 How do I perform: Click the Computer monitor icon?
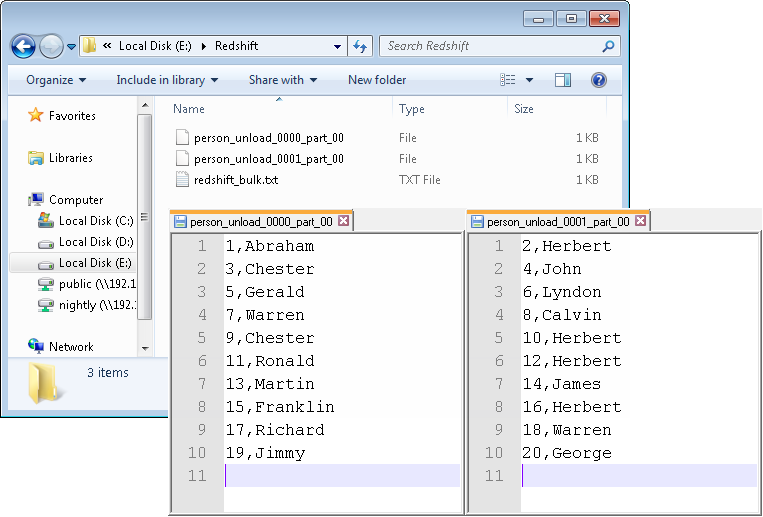point(36,200)
